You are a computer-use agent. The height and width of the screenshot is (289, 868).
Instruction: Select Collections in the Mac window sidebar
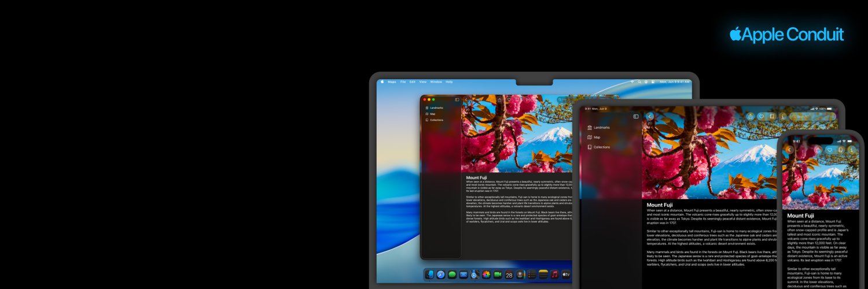pyautogui.click(x=434, y=120)
